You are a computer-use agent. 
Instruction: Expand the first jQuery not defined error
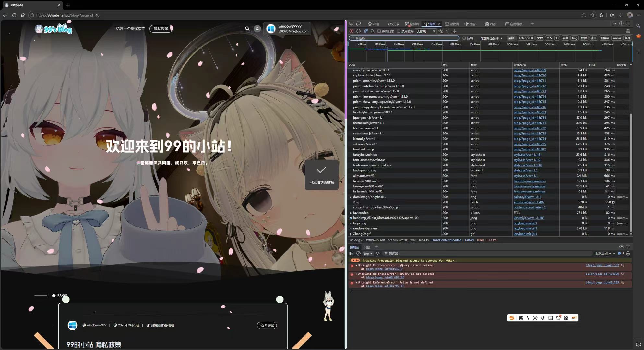pos(356,265)
